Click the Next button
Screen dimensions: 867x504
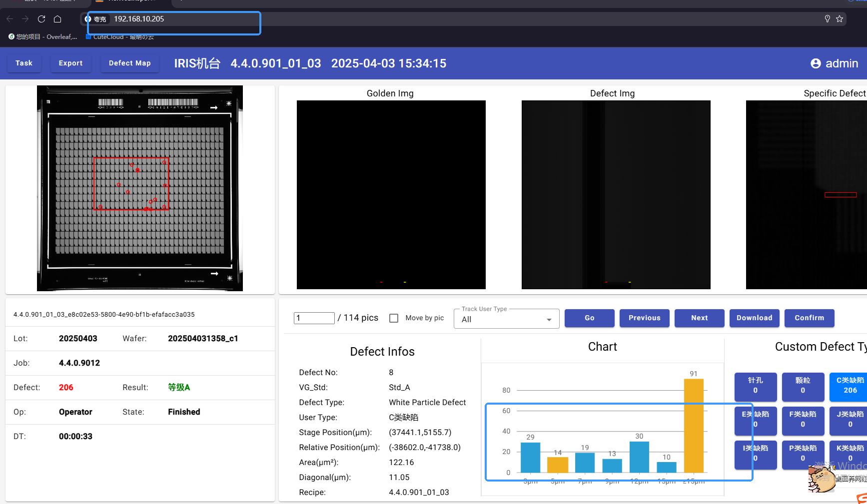[x=700, y=318]
